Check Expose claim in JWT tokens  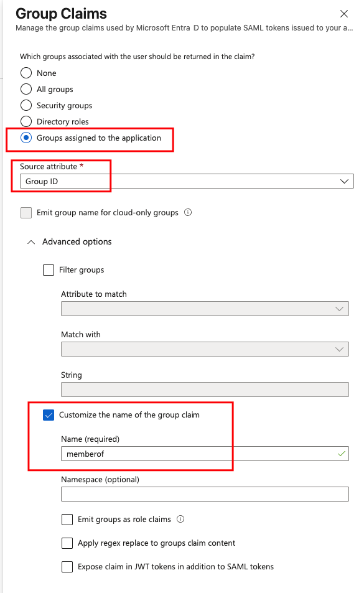click(x=67, y=566)
